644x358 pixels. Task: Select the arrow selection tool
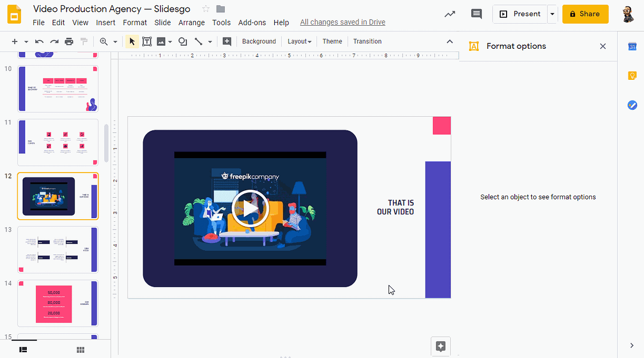tap(131, 41)
